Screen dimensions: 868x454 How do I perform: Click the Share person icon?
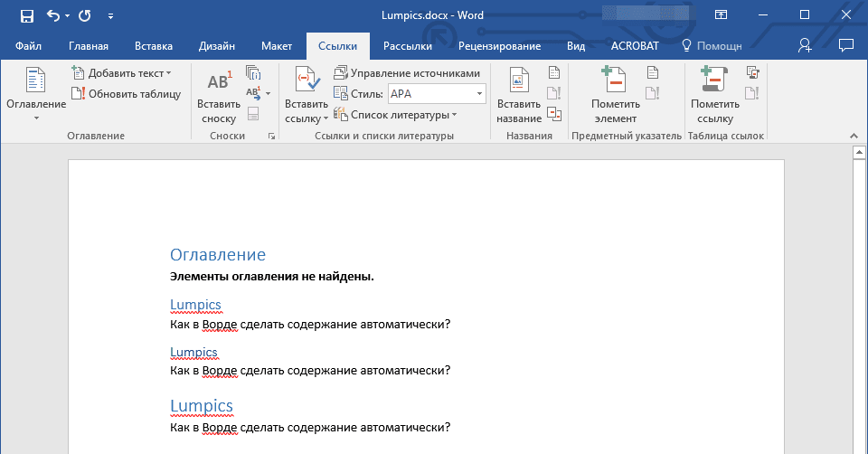[x=805, y=45]
